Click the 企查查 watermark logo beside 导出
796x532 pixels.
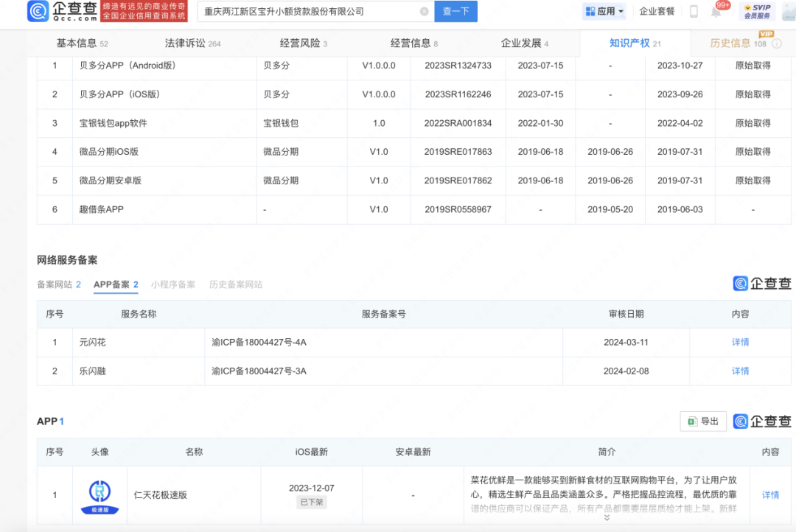pos(762,421)
